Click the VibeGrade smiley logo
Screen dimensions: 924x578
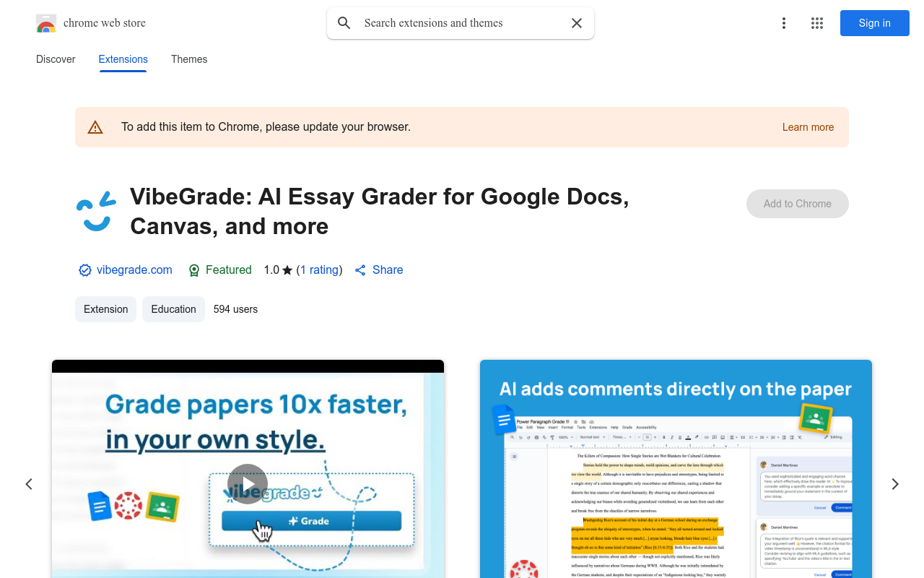(96, 211)
